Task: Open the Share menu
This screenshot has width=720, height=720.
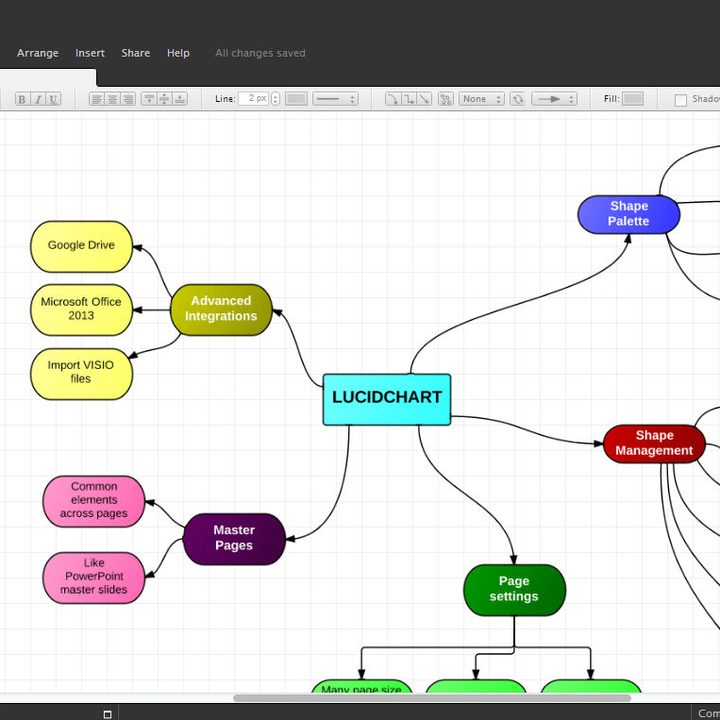Action: [x=135, y=53]
